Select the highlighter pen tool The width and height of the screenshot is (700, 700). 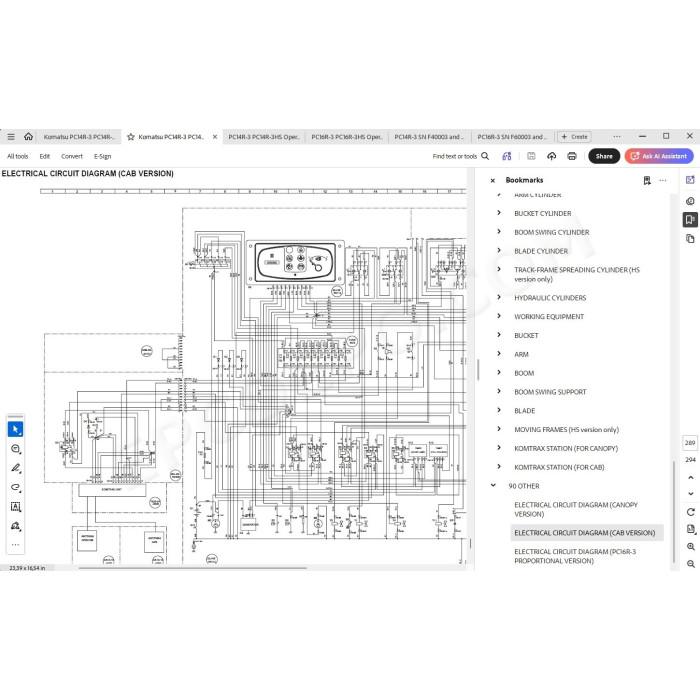[x=16, y=468]
